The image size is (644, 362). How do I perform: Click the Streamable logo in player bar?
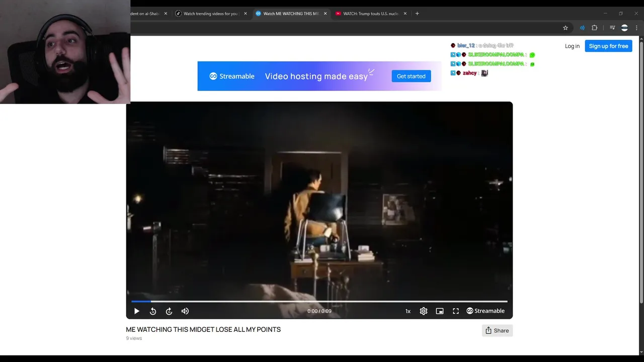click(x=486, y=311)
